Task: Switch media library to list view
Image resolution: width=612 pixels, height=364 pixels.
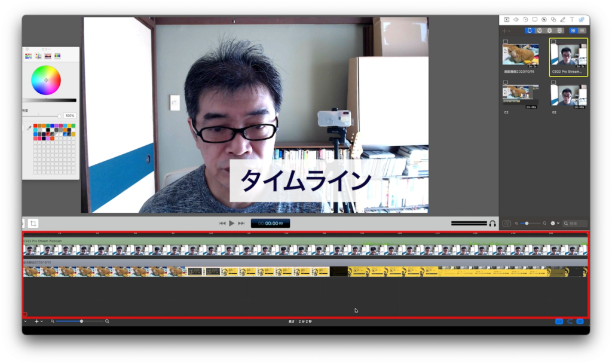Action: pos(582,30)
